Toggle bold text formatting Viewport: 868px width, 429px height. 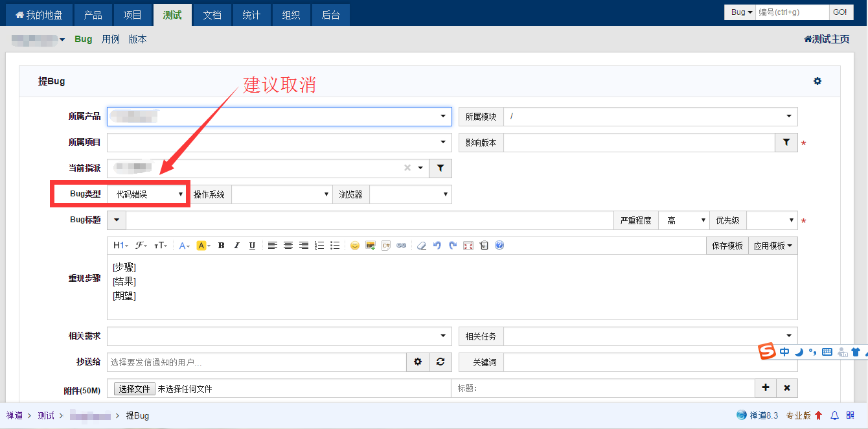tap(221, 246)
